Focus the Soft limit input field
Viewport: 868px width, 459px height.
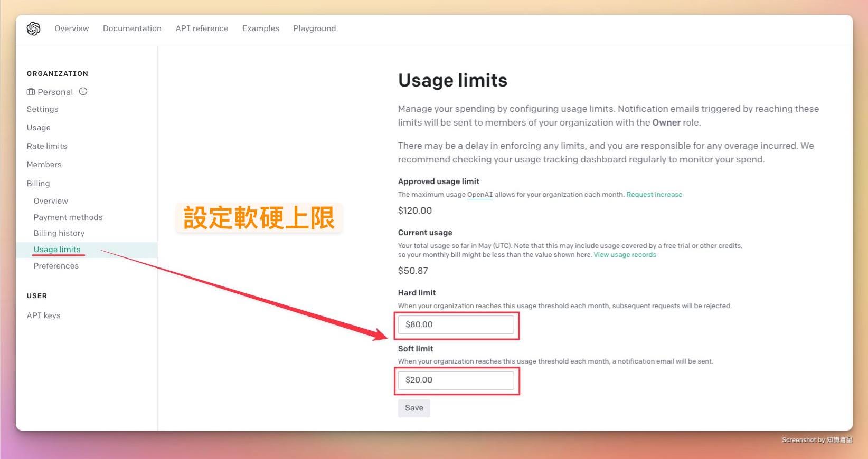(456, 380)
